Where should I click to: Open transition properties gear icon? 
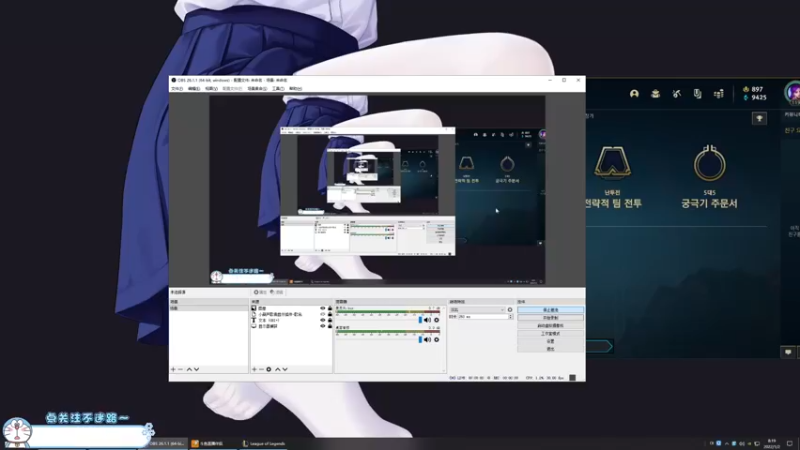[x=510, y=310]
